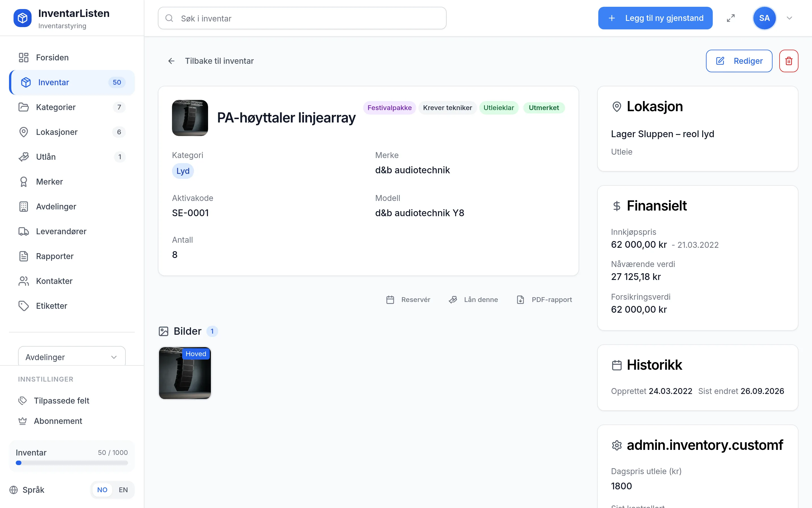Screen dimensions: 812x508
Task: Click the Rediger pencil icon
Action: click(720, 61)
